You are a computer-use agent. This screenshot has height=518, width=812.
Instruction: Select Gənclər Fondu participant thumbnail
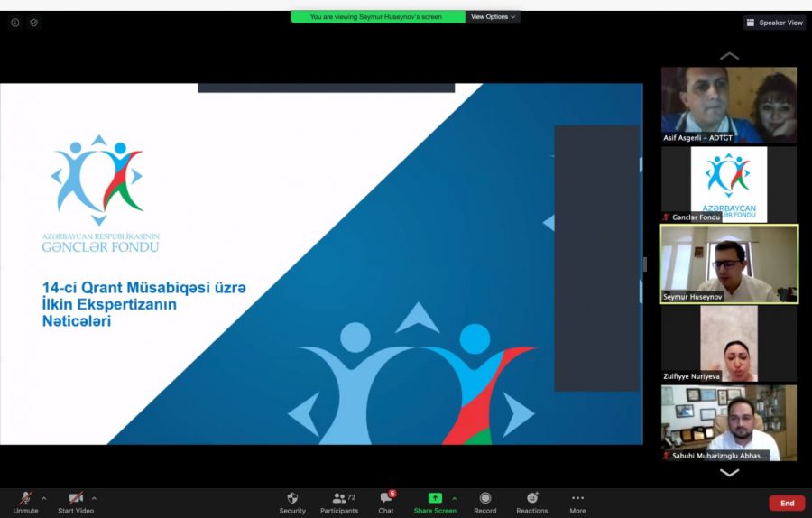(729, 184)
